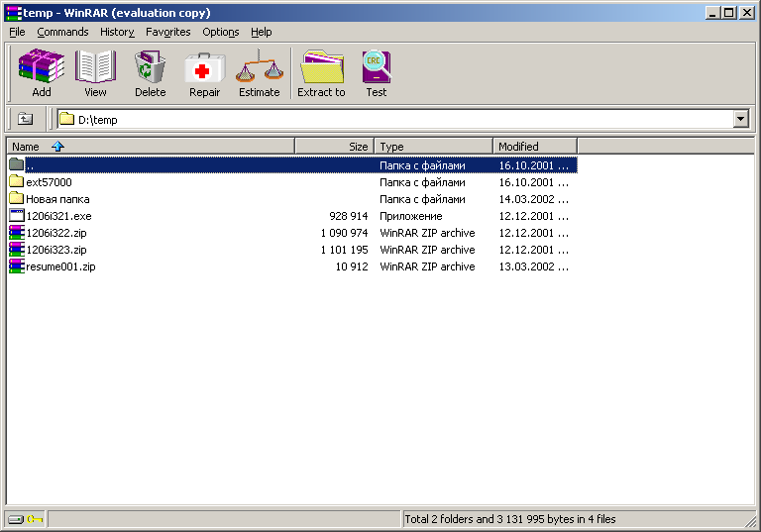Click size value 1 101 195

click(344, 250)
